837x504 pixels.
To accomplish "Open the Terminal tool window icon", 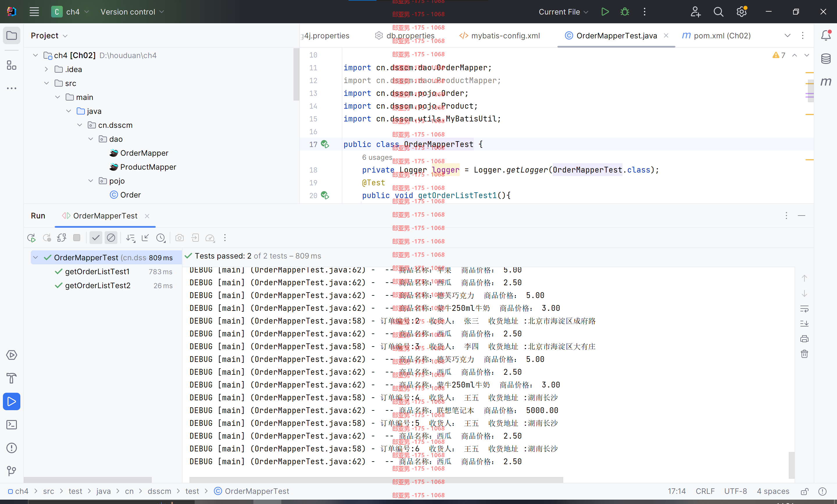I will click(x=12, y=425).
